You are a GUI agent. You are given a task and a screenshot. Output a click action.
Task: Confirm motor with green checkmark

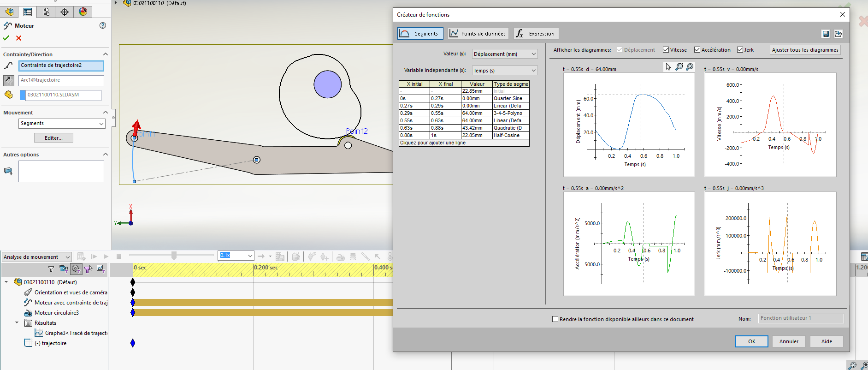pyautogui.click(x=6, y=38)
